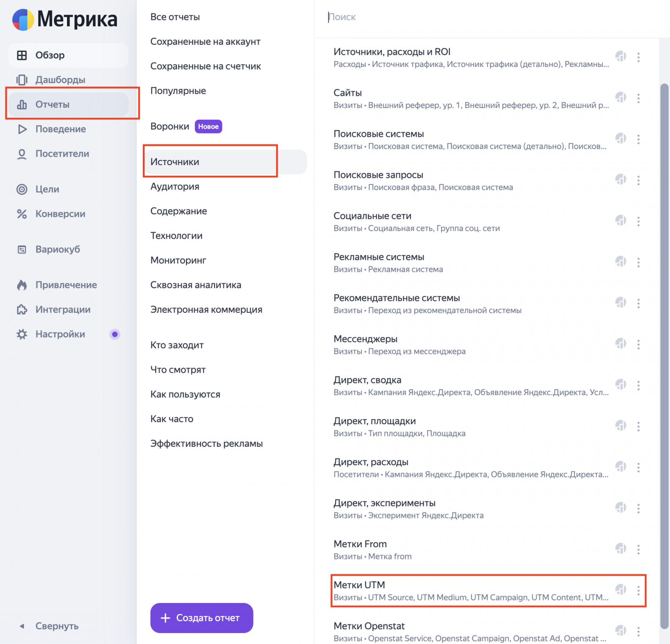Open three-dot menu for Социальные сети

638,221
